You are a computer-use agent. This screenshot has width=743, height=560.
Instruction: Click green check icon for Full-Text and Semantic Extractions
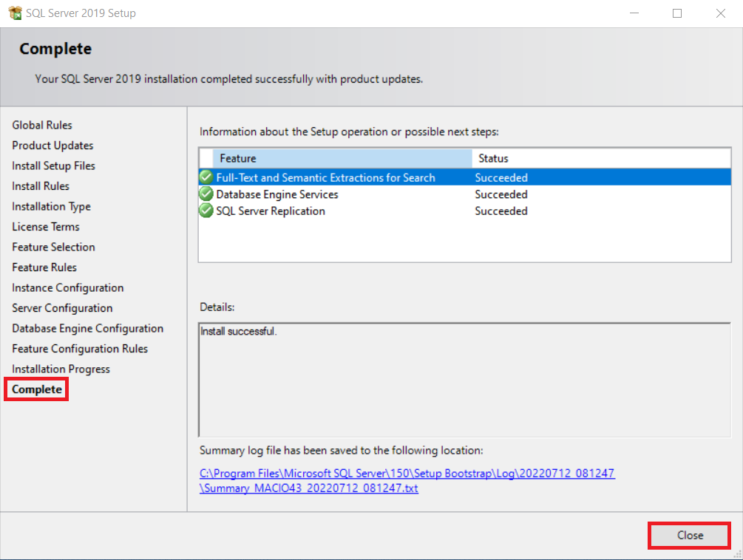[x=206, y=177]
